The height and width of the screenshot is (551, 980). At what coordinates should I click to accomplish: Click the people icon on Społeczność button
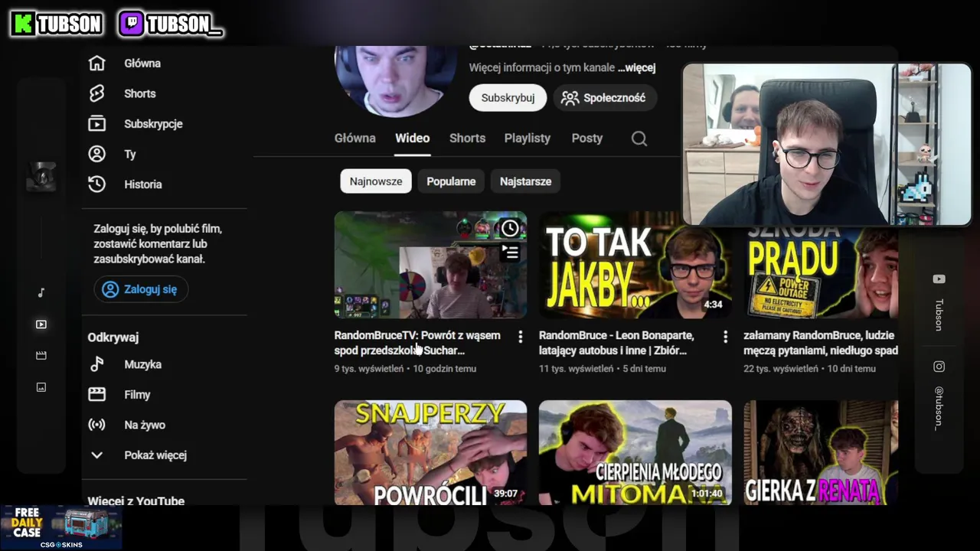pyautogui.click(x=570, y=98)
